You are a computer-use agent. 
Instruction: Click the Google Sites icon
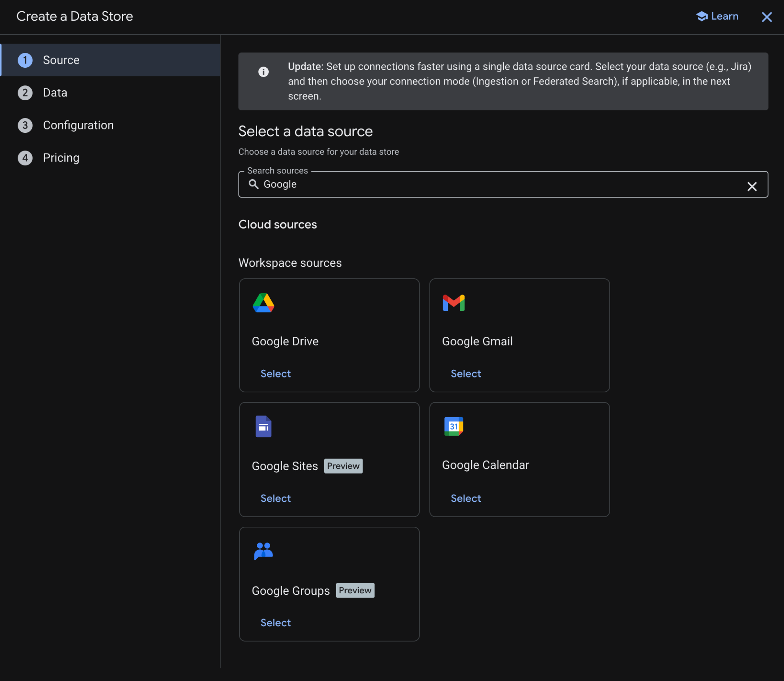[x=263, y=426]
